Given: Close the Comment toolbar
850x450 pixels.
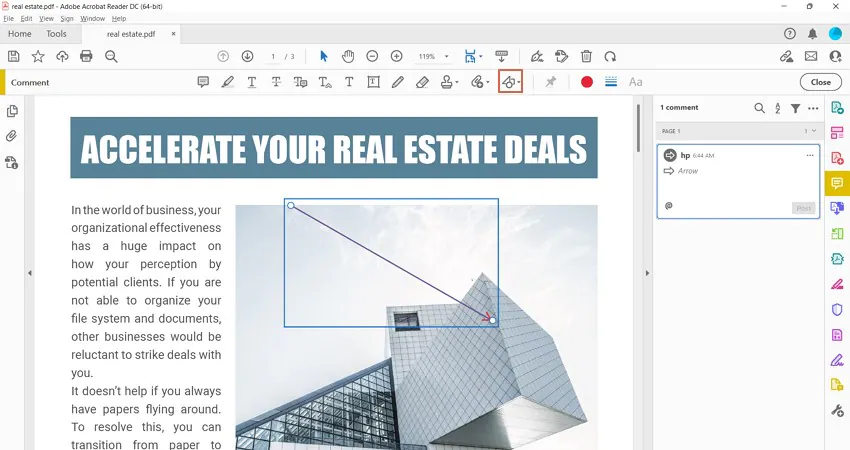Looking at the screenshot, I should [x=821, y=82].
